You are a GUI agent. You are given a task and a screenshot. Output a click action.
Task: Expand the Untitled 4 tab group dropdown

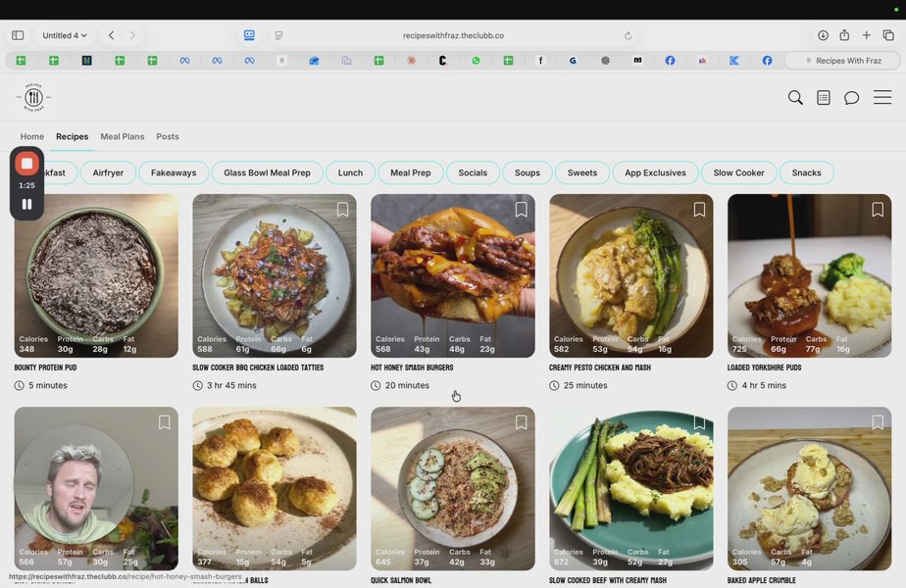(65, 35)
